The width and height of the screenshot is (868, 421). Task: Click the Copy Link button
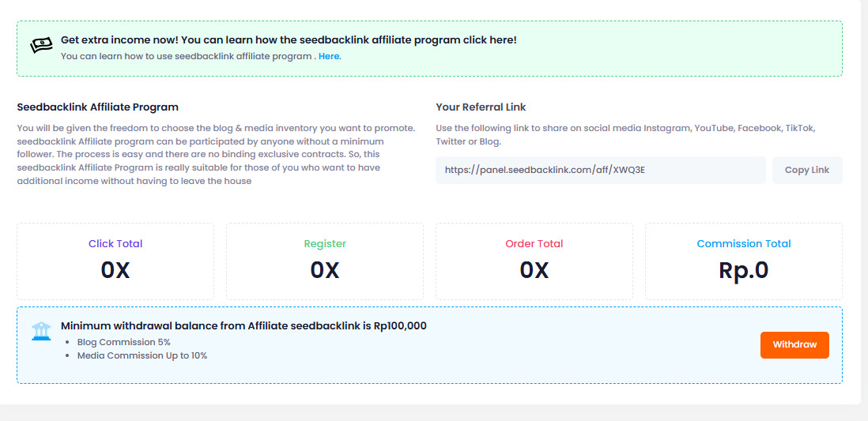pos(807,171)
